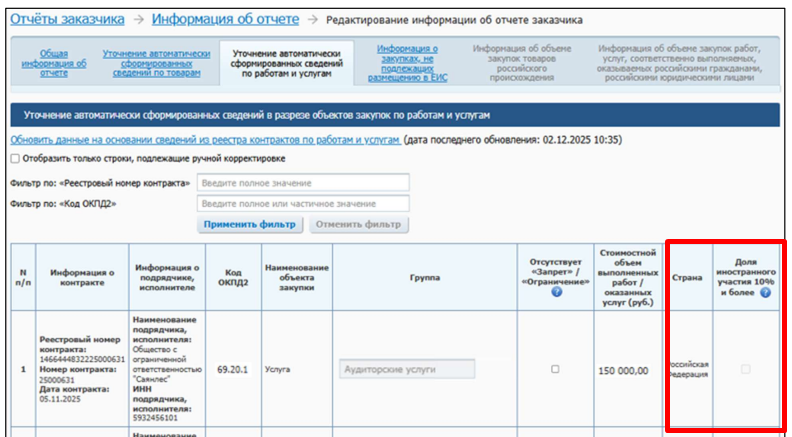Image resolution: width=792 pixels, height=437 pixels.
Task: Check Отсутствует «Запрет» box in row 1
Action: pos(555,369)
